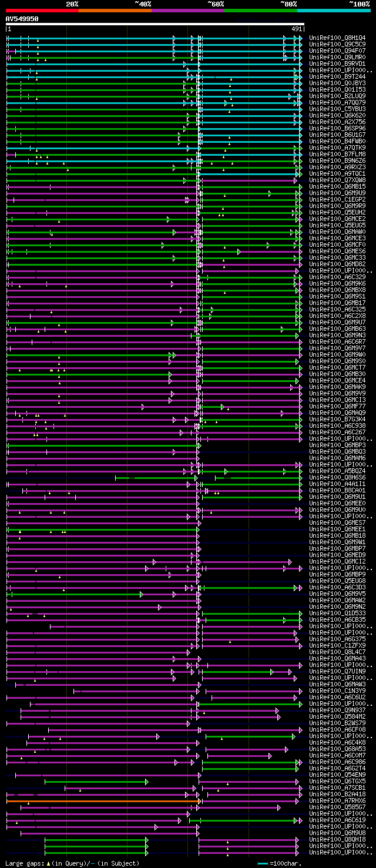Select the UniRef100_Q8H6S6 hit
This screenshot has height=868, width=376.
click(337, 477)
